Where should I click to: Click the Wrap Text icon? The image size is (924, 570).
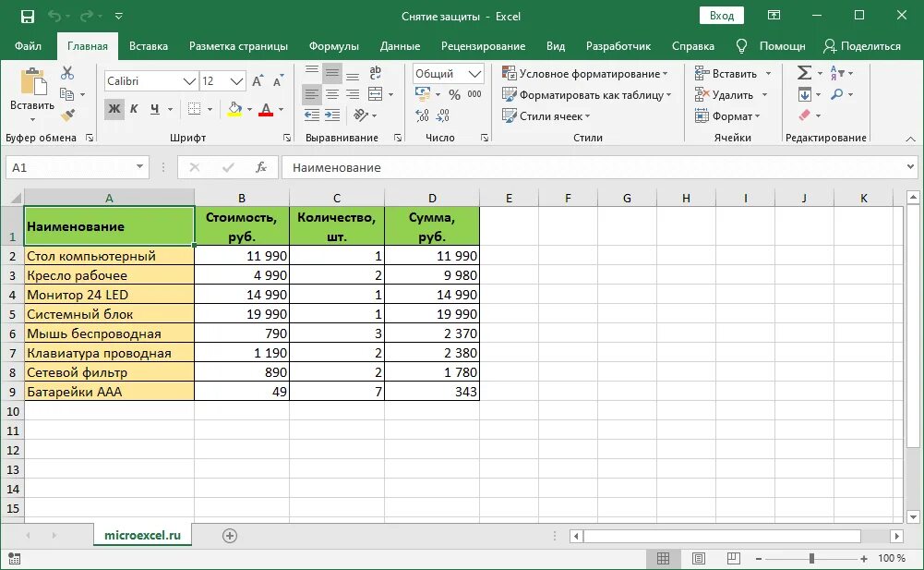(x=375, y=73)
